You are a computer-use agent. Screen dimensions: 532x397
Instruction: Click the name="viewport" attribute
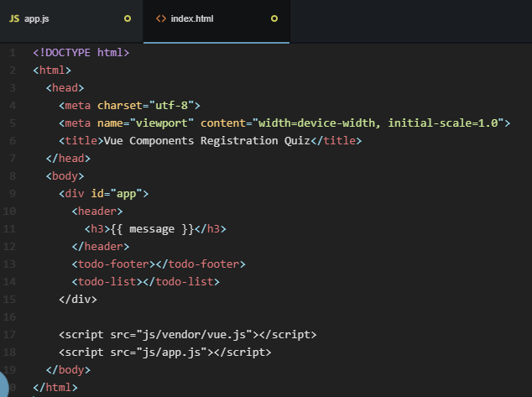pos(145,123)
